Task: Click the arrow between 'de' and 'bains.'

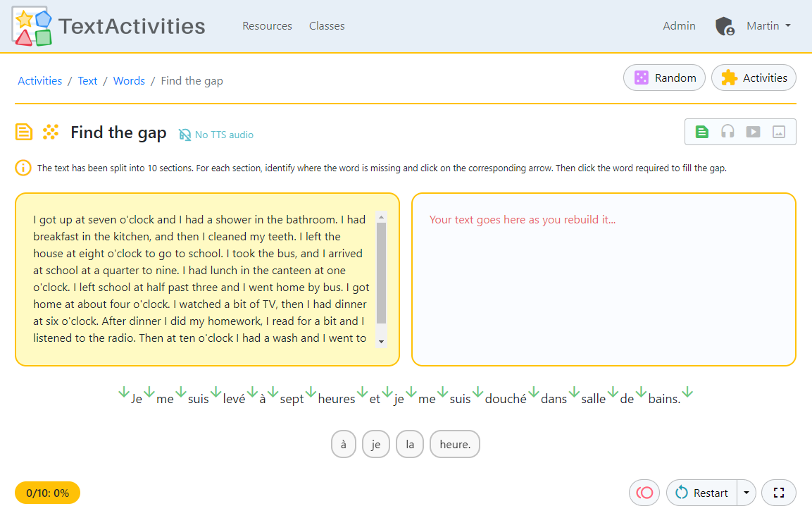Action: coord(641,392)
